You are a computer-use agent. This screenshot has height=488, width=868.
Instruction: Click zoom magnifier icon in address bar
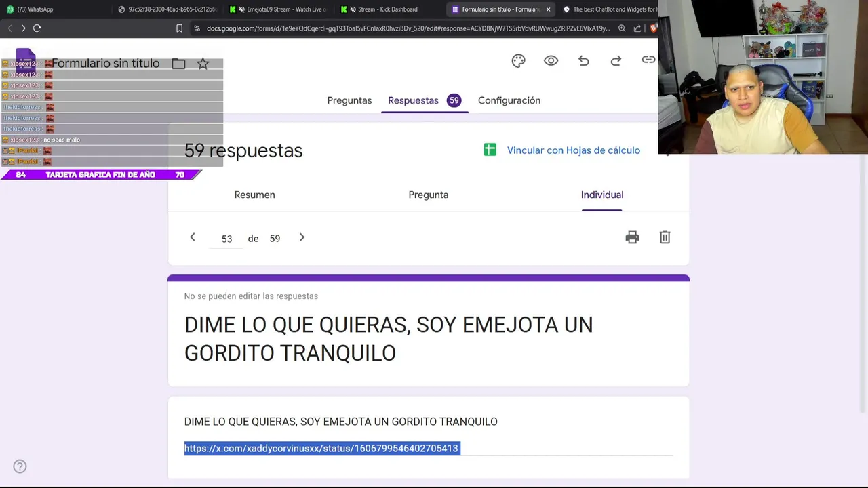[622, 28]
